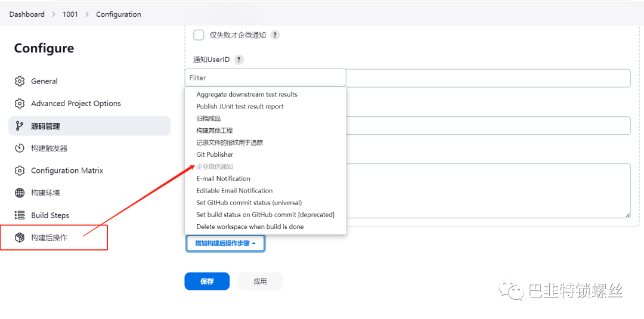Click the Advanced Project Options gear icon
Viewport: 644px width, 319px height.
pyautogui.click(x=20, y=104)
